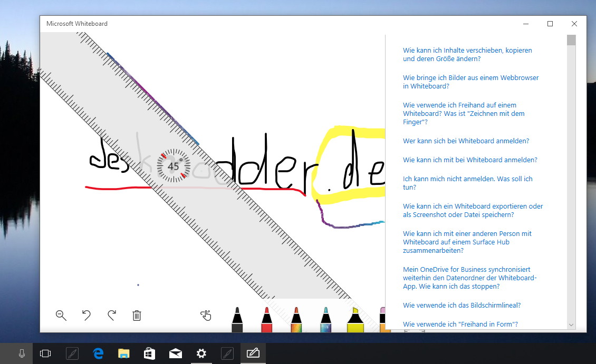Viewport: 596px width, 364px height.
Task: Close the Microsoft Whiteboard window
Action: 574,24
